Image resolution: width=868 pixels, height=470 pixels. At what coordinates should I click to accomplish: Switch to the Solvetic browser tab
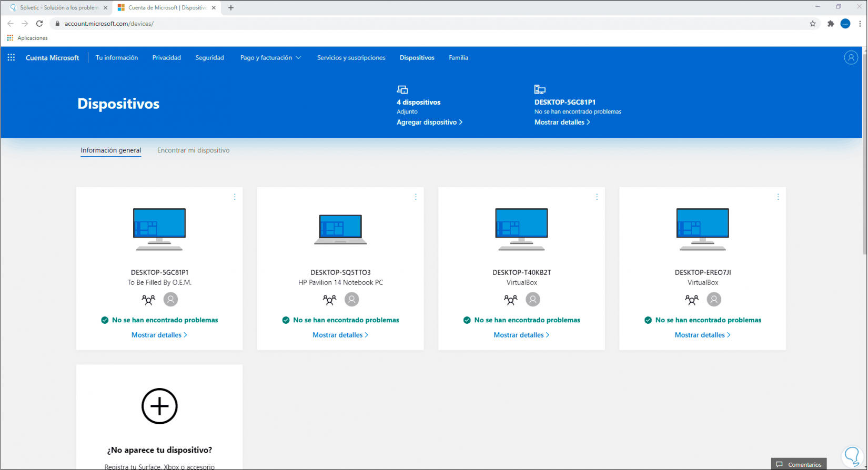point(59,8)
